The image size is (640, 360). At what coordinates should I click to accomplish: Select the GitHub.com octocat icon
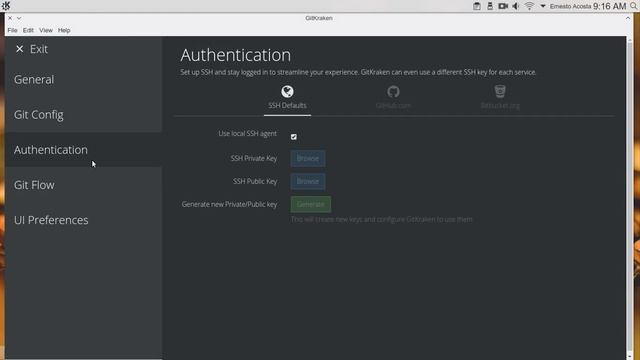click(393, 91)
